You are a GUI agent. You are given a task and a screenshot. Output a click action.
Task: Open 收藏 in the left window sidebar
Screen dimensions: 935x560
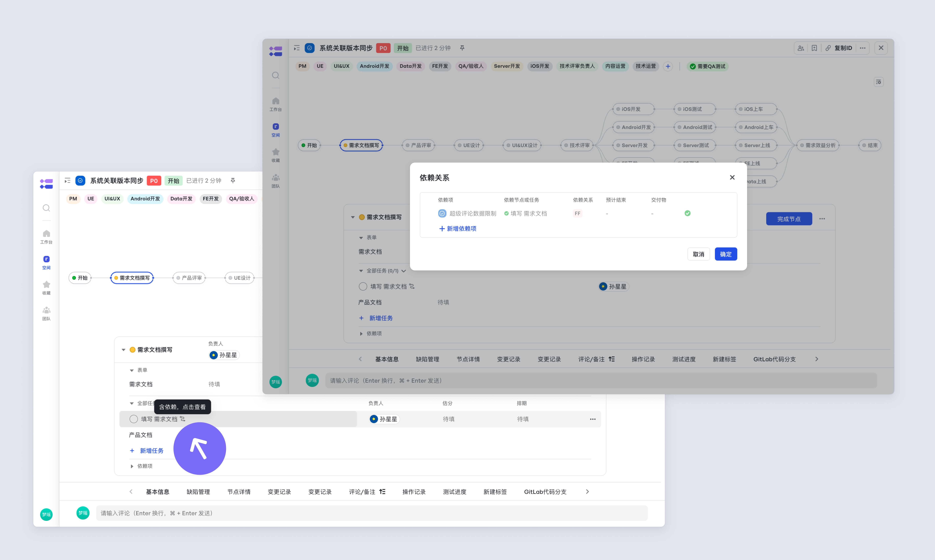(x=46, y=288)
